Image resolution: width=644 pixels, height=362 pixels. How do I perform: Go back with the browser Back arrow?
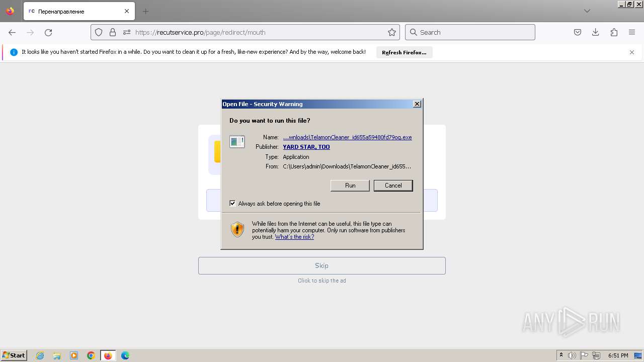coord(12,32)
